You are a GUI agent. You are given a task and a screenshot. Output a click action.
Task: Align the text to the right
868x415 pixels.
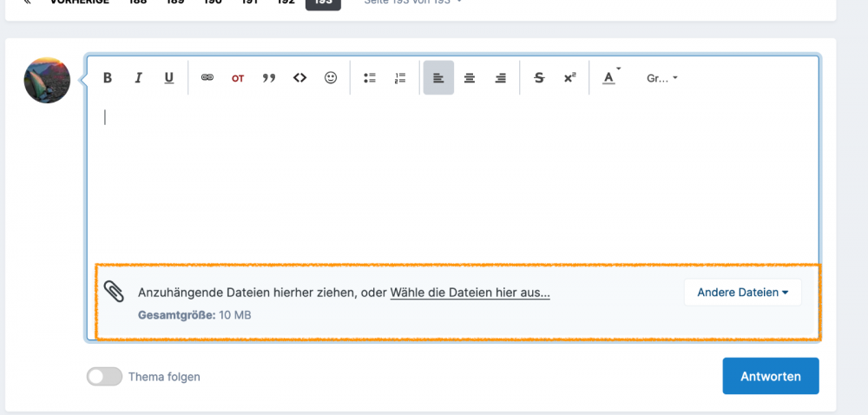pos(500,78)
